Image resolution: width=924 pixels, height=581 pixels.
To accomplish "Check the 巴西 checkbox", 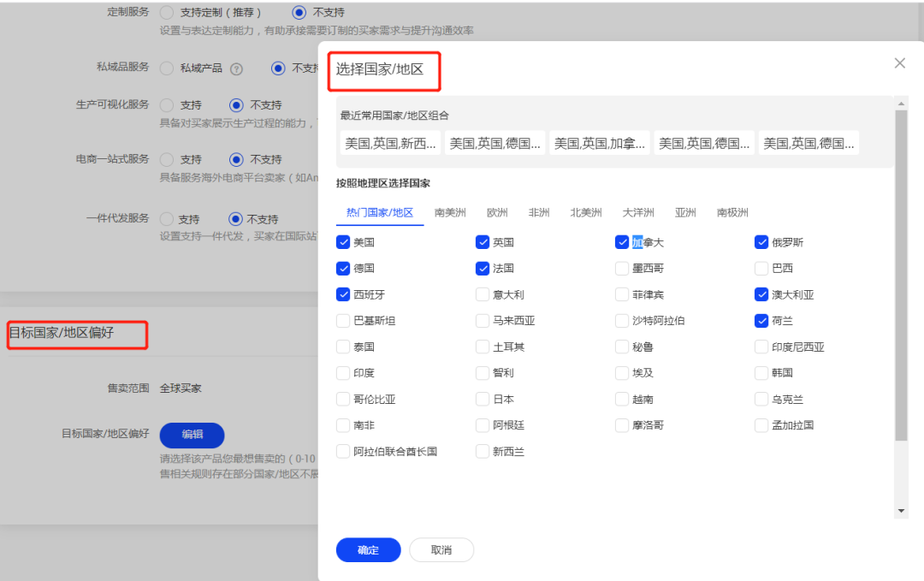I will pos(761,268).
